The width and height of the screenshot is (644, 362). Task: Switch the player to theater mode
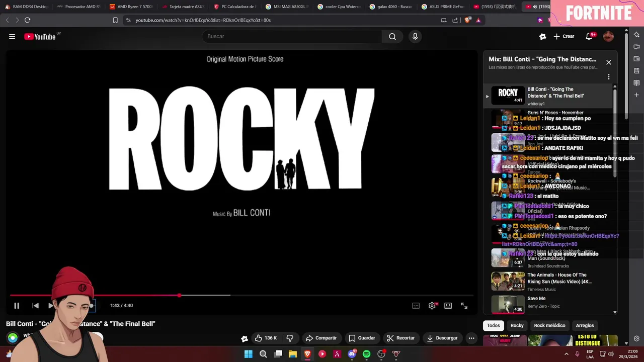(448, 305)
